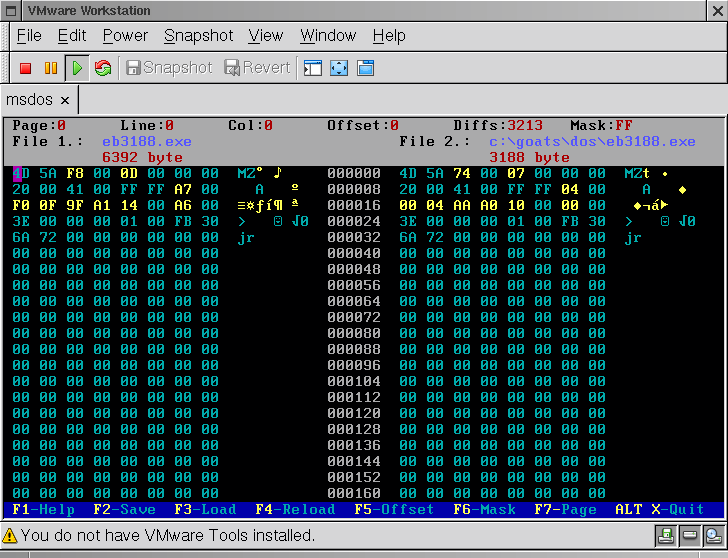
Task: Click the Revert toolbar button
Action: click(257, 68)
